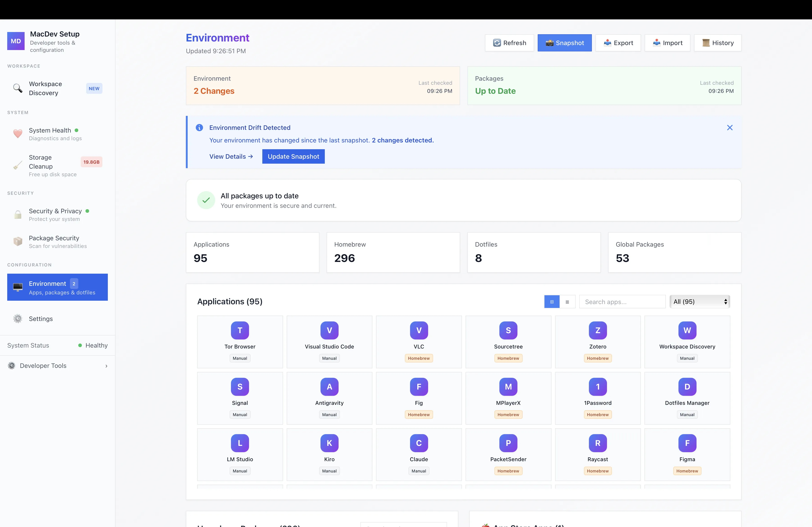Click the 19.8GB storage badge

[91, 162]
